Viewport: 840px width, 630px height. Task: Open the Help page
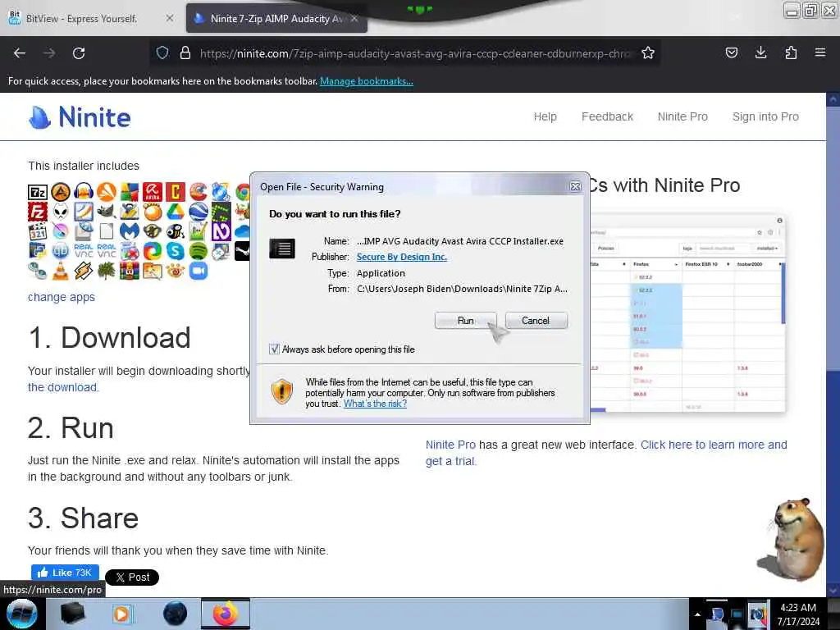tap(545, 116)
